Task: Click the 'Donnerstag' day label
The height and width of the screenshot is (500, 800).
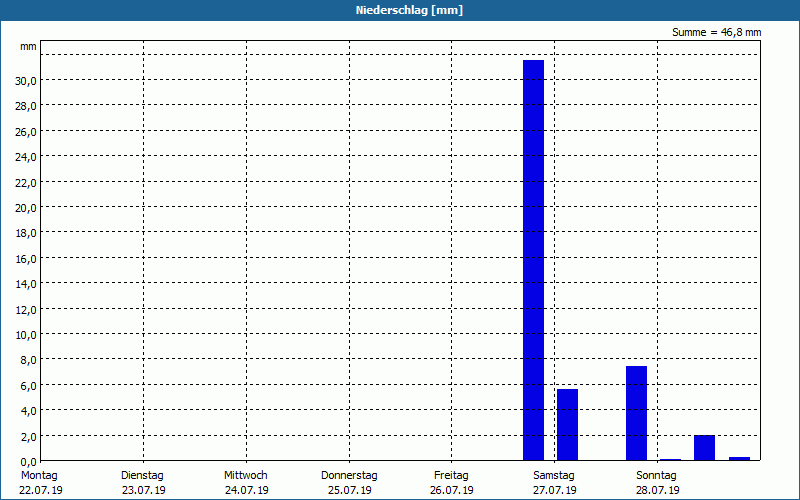Action: [x=349, y=476]
